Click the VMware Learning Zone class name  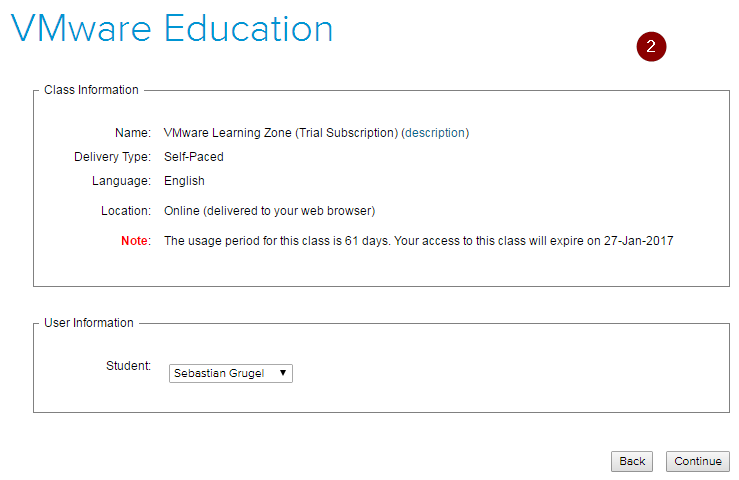point(281,132)
